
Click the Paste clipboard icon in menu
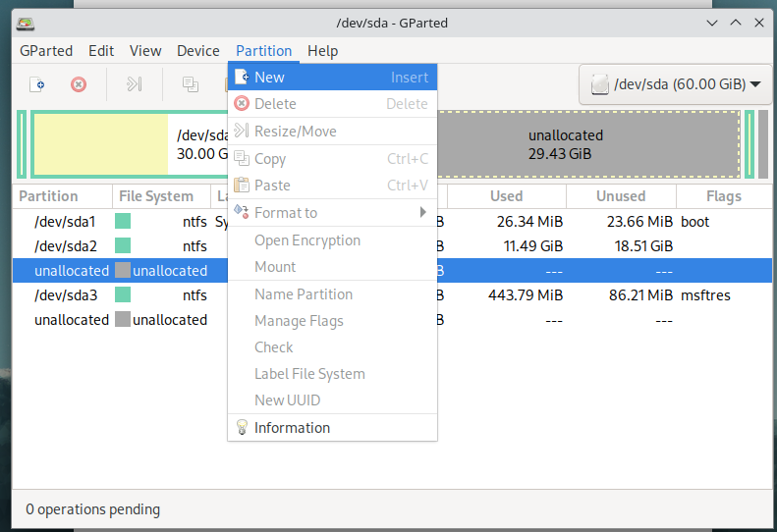pos(242,185)
